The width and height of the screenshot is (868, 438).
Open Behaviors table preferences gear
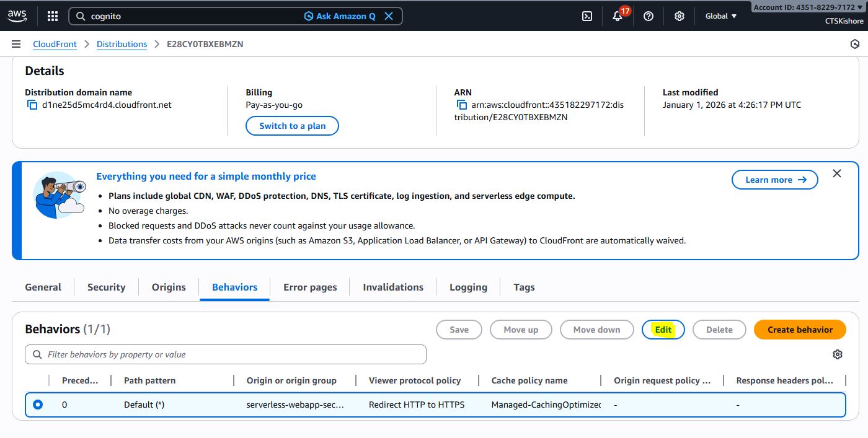(838, 354)
